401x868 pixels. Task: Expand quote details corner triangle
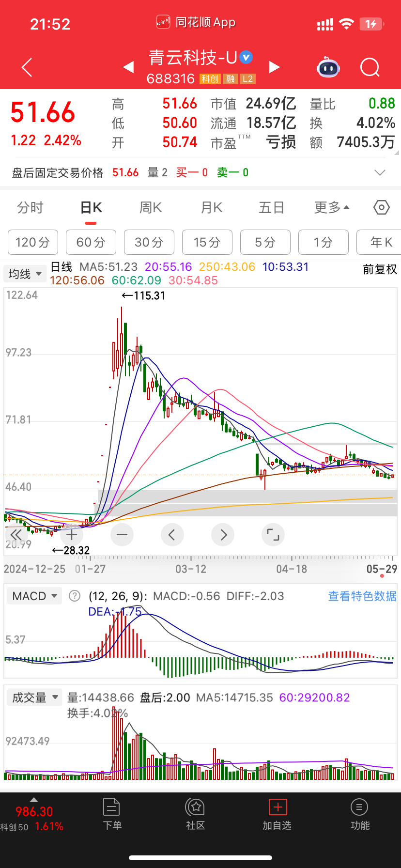click(397, 152)
